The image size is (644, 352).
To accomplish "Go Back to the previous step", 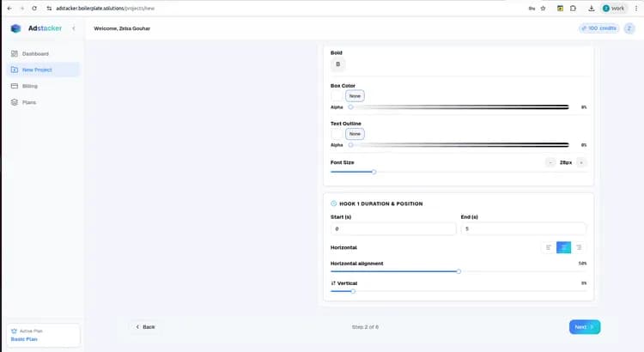I will click(145, 327).
